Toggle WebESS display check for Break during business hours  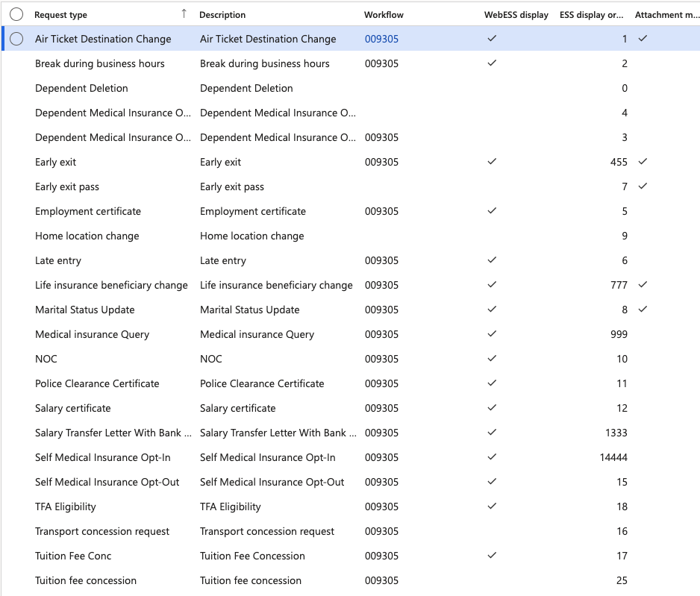492,63
